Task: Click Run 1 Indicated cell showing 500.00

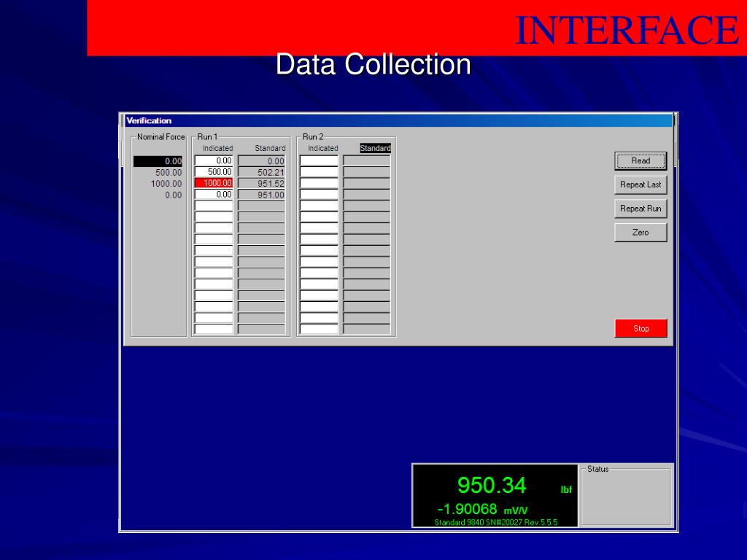Action: click(x=214, y=172)
